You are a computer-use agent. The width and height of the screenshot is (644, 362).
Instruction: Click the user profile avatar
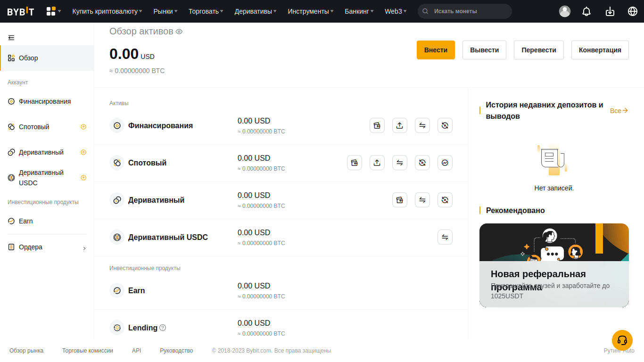click(564, 11)
